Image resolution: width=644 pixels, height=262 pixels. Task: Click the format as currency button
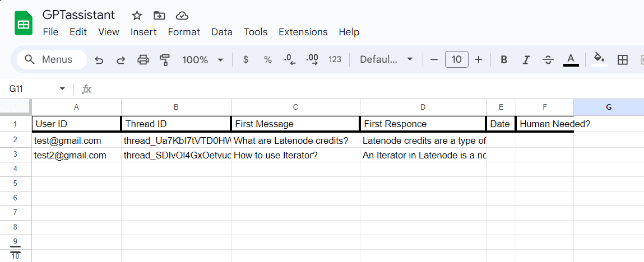point(245,60)
